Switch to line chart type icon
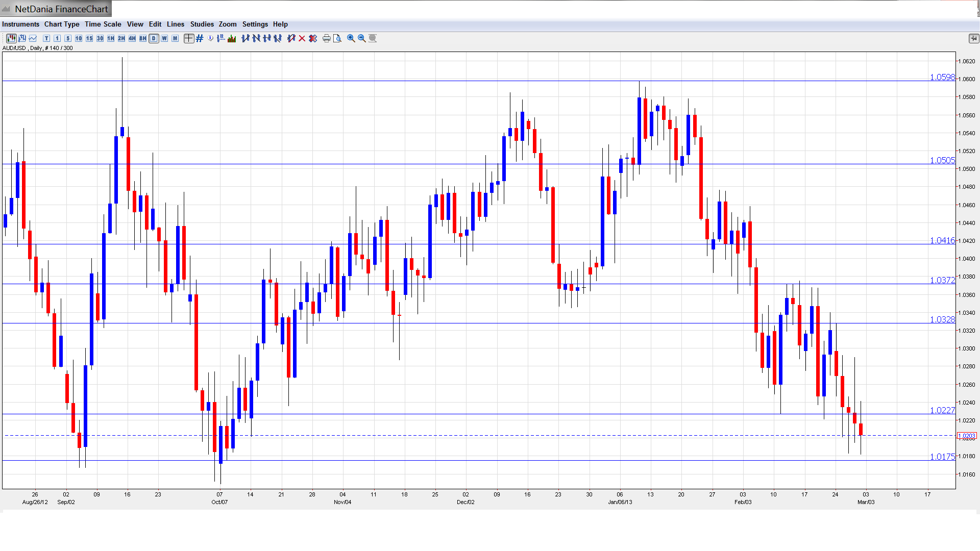980x551 pixels. (x=33, y=38)
